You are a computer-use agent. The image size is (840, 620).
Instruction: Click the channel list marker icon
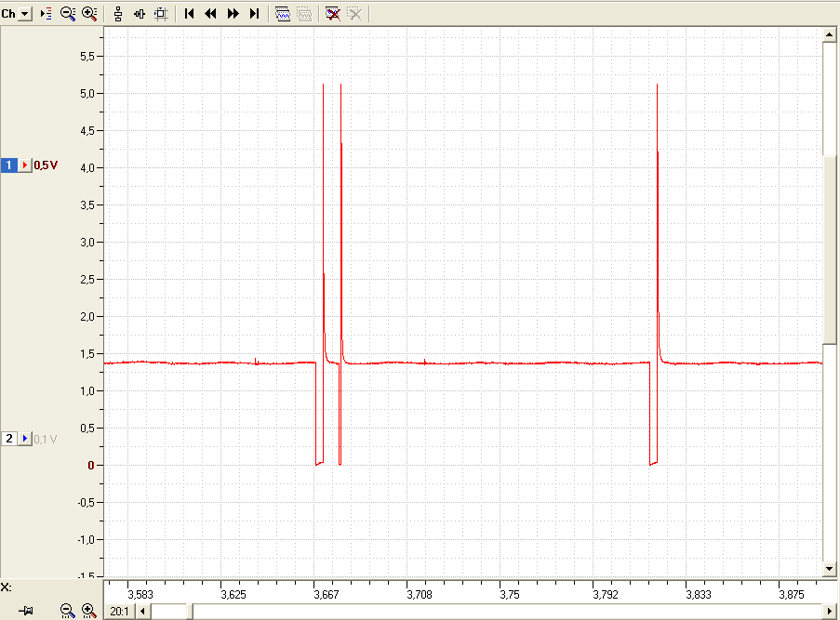47,14
